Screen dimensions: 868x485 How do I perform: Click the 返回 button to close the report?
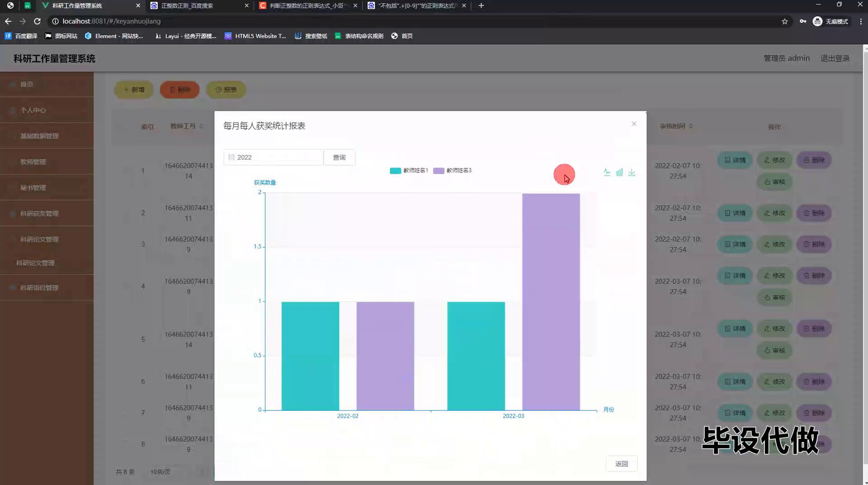click(622, 464)
